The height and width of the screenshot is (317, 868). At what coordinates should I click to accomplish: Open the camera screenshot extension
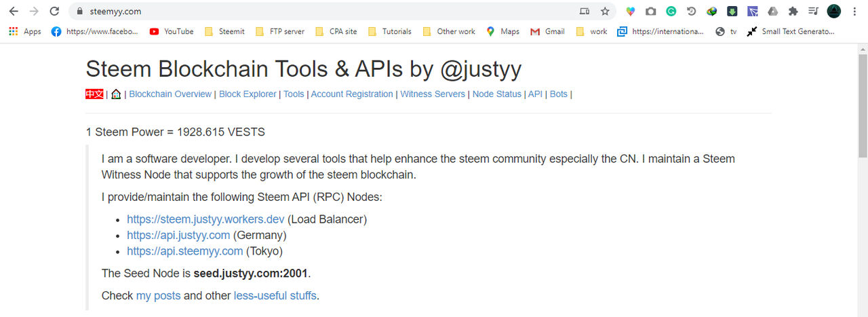(651, 12)
